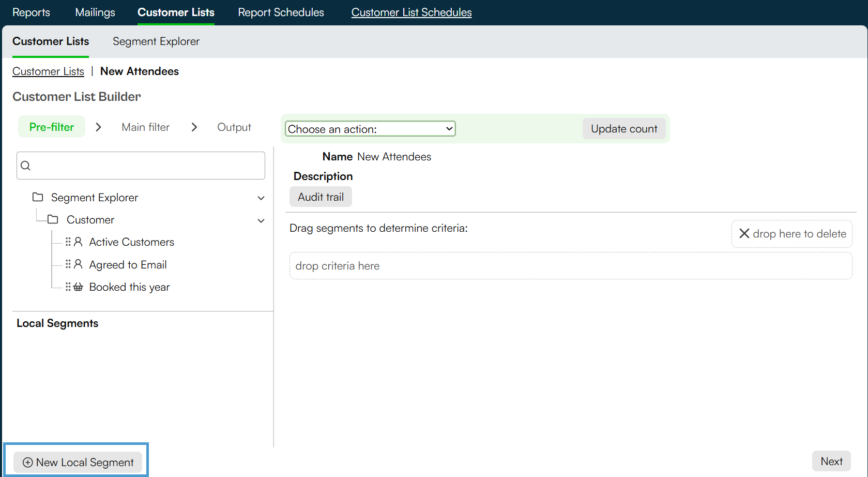Click the Drag segments to determine criteria text
Screen dimensions: 868x477
pos(378,228)
